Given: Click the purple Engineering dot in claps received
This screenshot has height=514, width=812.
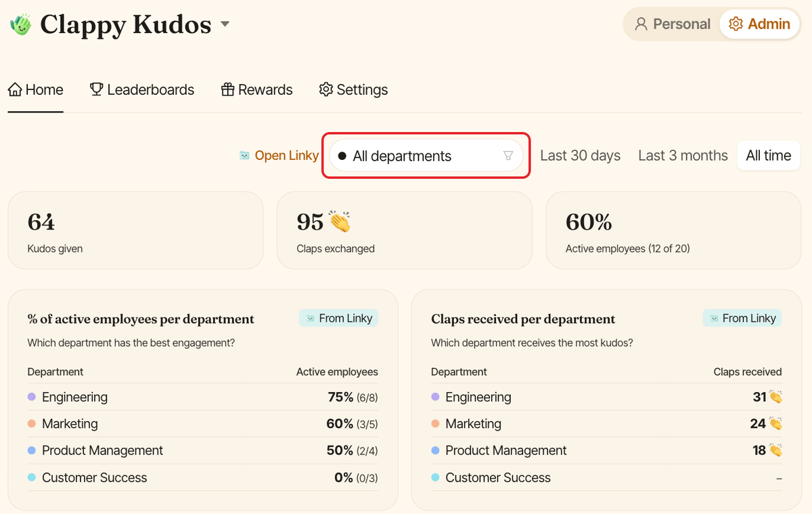Looking at the screenshot, I should pyautogui.click(x=435, y=397).
